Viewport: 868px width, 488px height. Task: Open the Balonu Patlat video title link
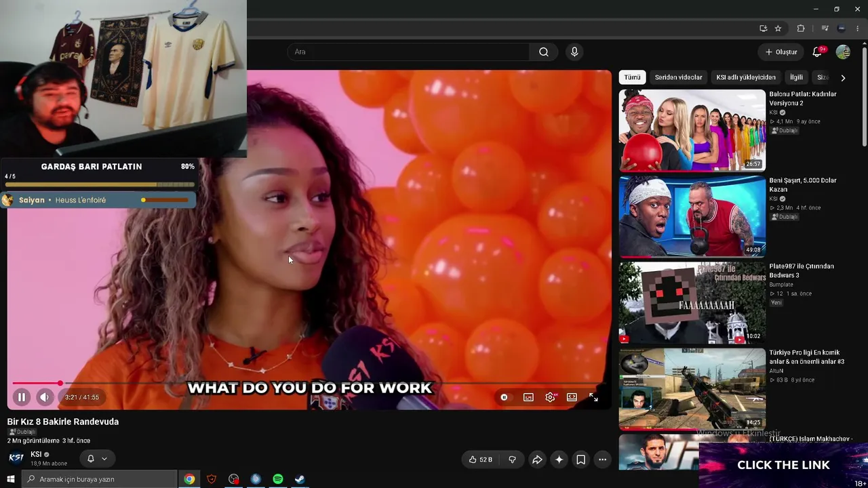[x=803, y=98]
